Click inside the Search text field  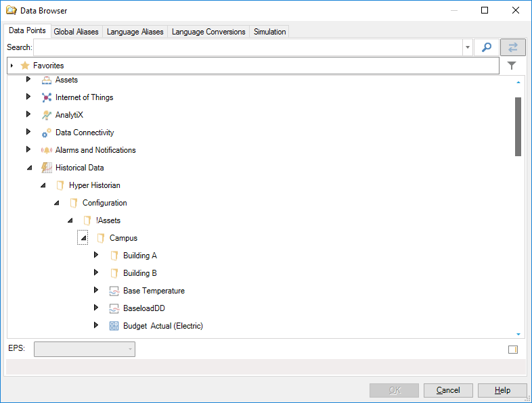click(x=248, y=47)
